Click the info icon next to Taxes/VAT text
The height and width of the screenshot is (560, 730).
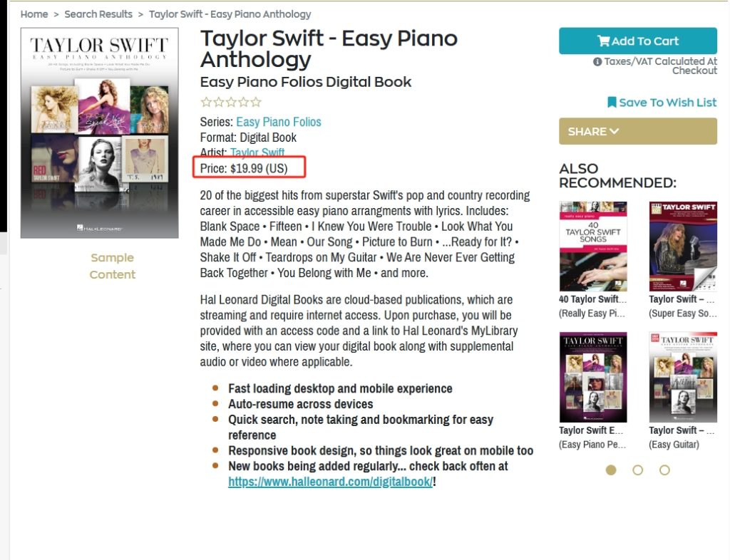pos(597,61)
